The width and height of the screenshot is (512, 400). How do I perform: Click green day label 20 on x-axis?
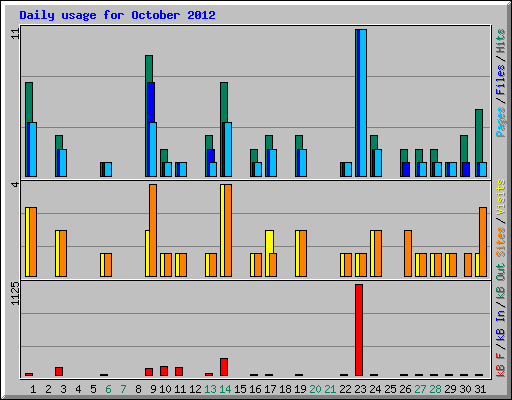coord(315,389)
